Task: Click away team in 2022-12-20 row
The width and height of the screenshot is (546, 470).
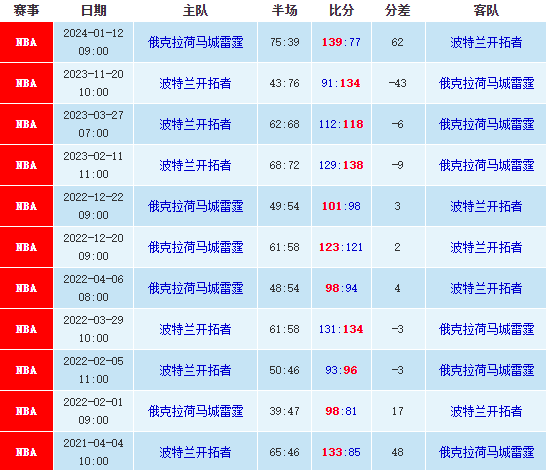Action: 486,247
